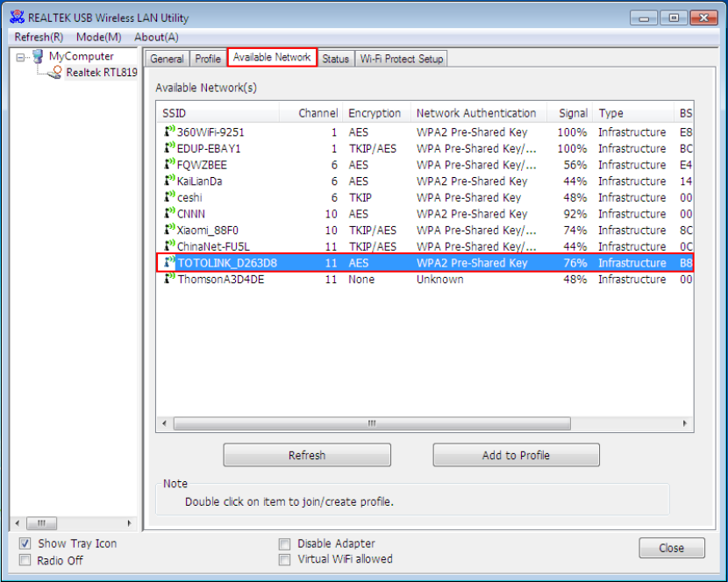Sort by Network Authentication column header

tap(479, 113)
